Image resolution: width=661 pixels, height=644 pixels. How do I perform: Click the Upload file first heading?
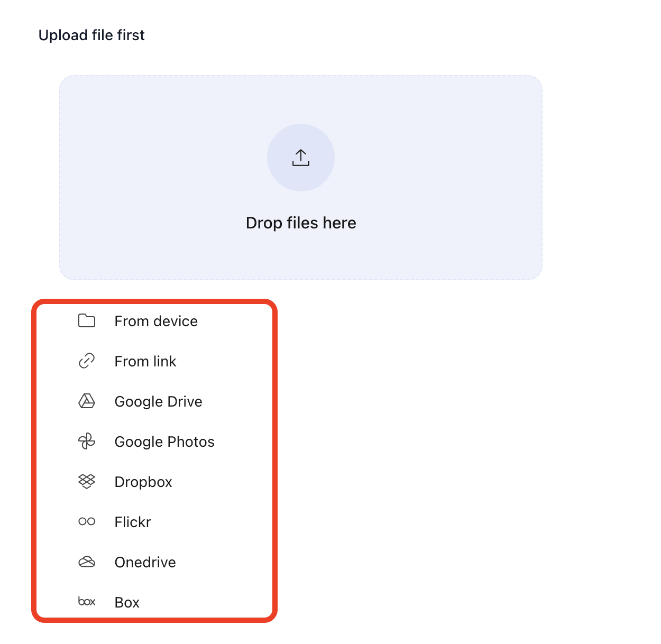91,34
